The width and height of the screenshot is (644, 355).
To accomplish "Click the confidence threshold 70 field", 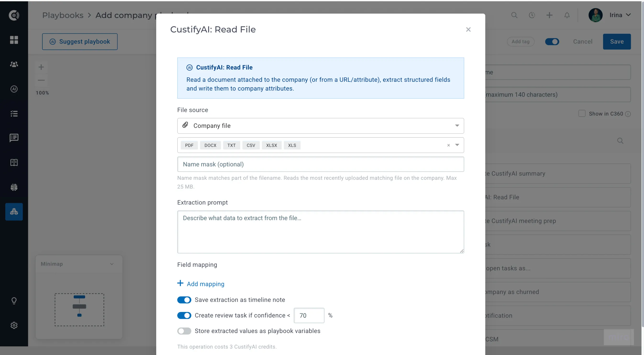I will click(x=309, y=315).
